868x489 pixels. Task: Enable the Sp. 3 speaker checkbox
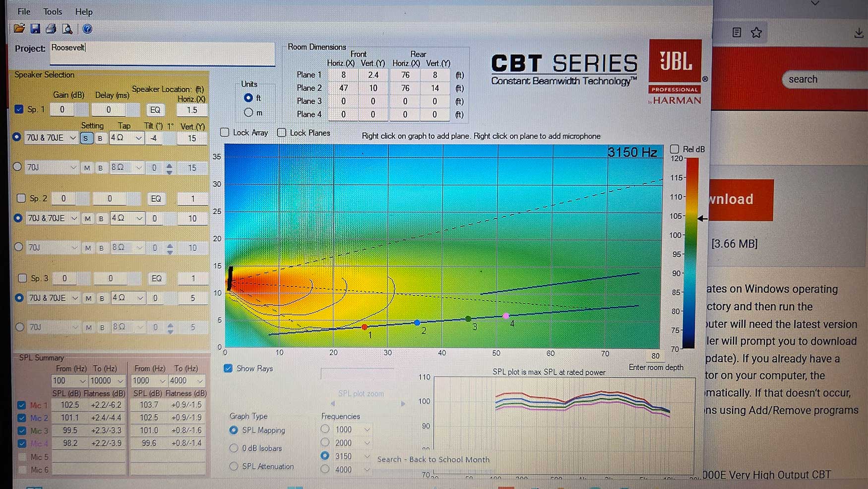[22, 278]
